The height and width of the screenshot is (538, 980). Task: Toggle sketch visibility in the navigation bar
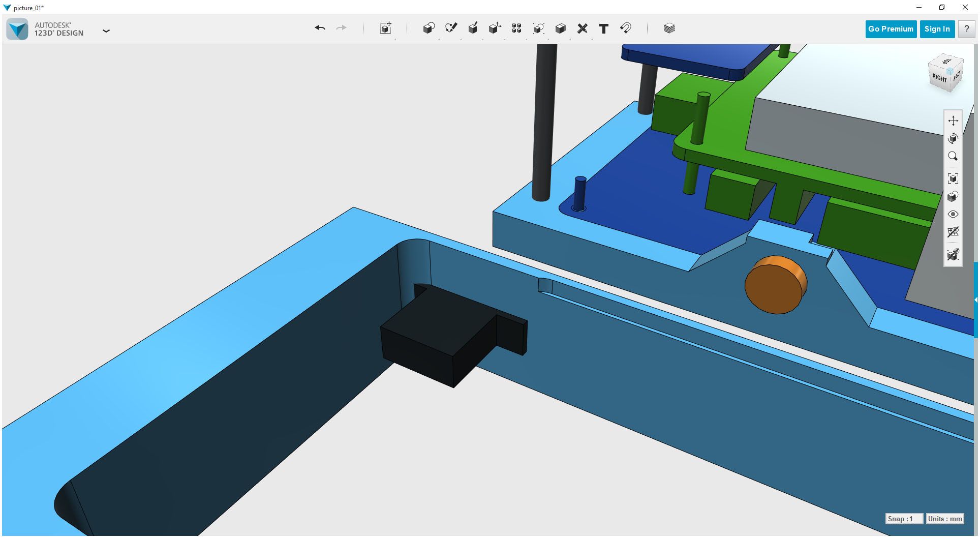(953, 232)
